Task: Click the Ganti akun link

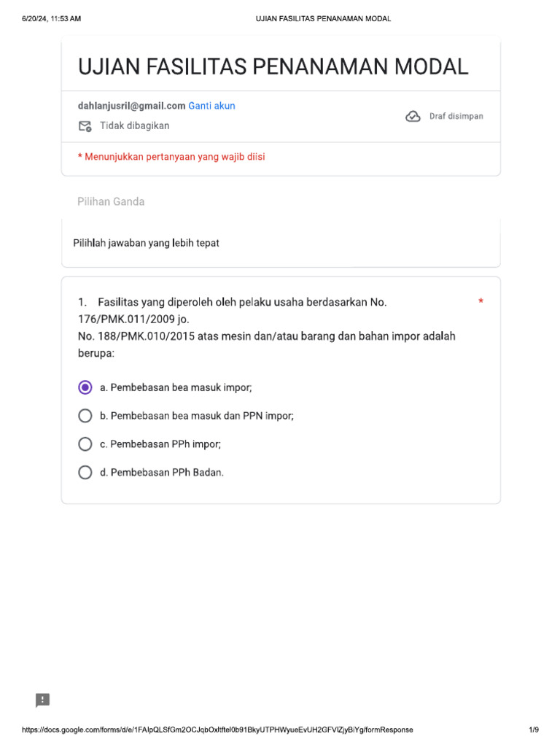Action: 211,106
